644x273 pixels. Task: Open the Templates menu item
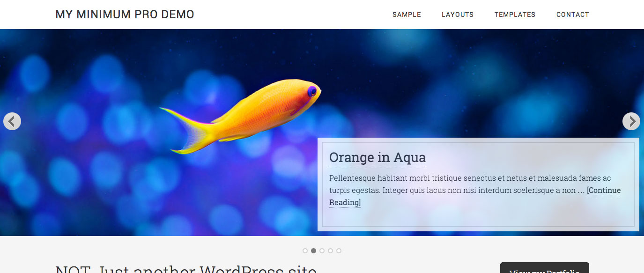point(515,15)
